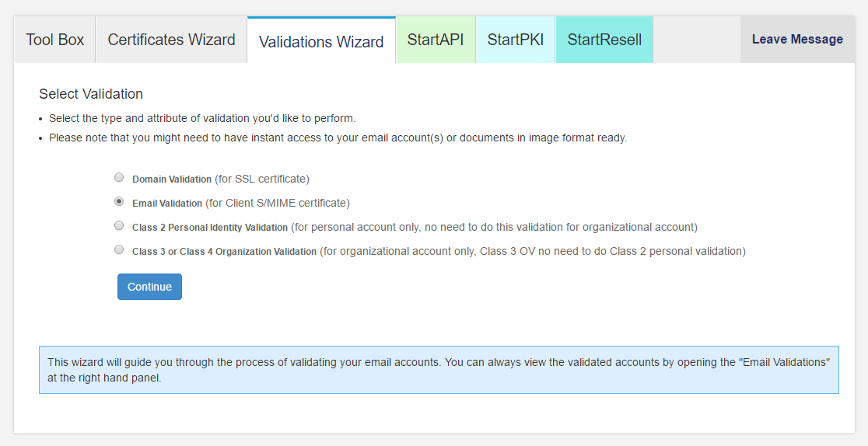Click the blue wizard information box
The image size is (868, 446).
(x=439, y=370)
